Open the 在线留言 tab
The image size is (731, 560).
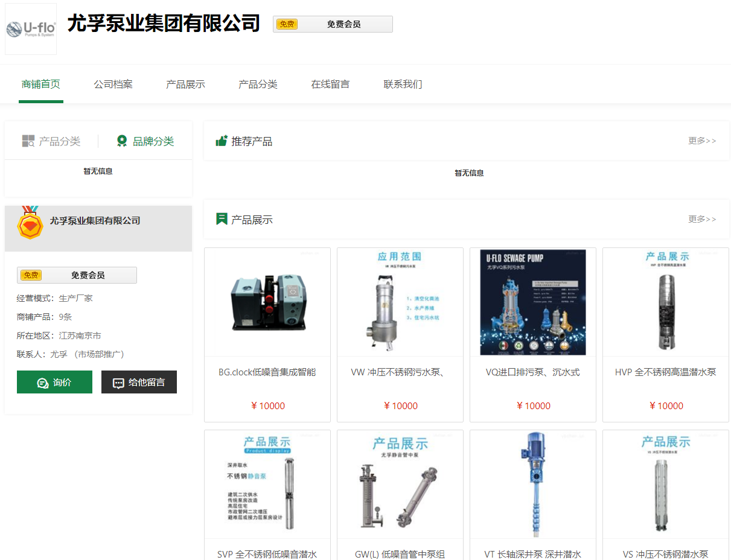click(x=330, y=84)
